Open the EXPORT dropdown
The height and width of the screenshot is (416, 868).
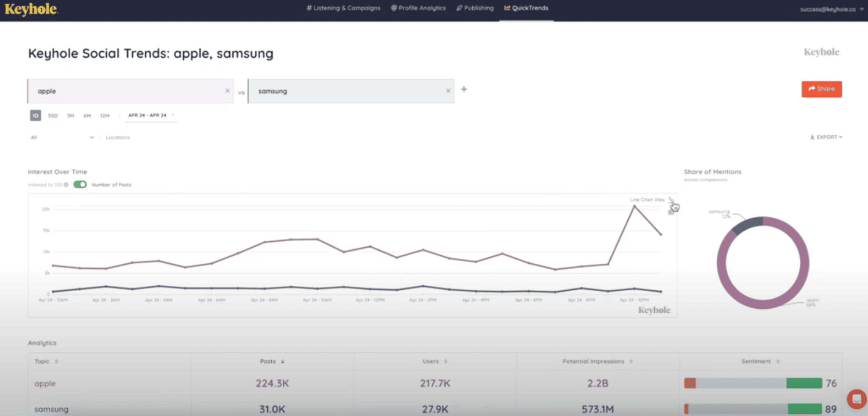826,137
